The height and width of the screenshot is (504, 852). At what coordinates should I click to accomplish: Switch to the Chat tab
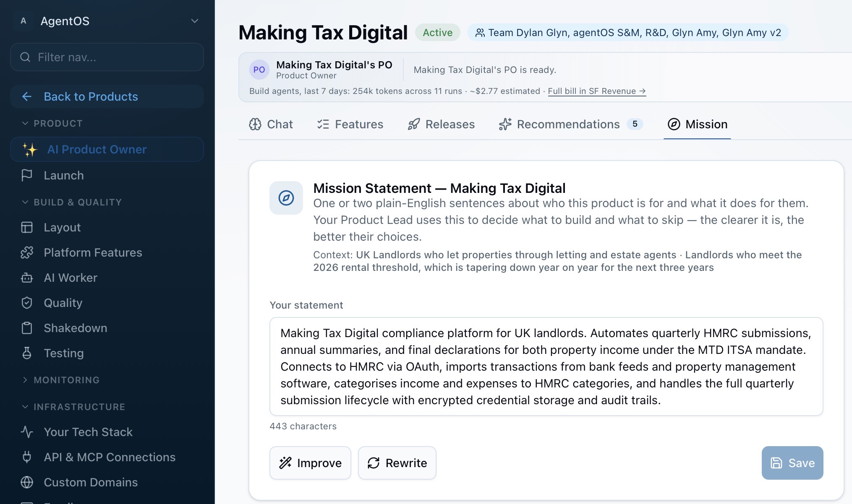pyautogui.click(x=271, y=124)
